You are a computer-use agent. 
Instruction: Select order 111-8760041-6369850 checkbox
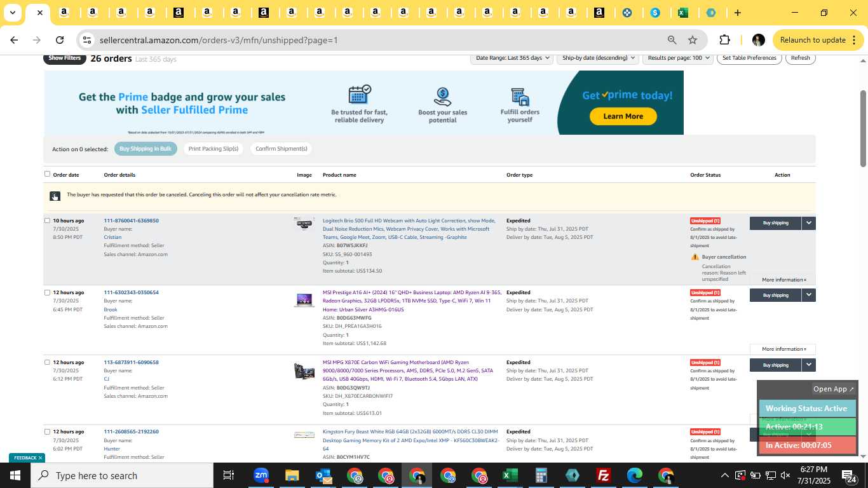[x=47, y=220]
